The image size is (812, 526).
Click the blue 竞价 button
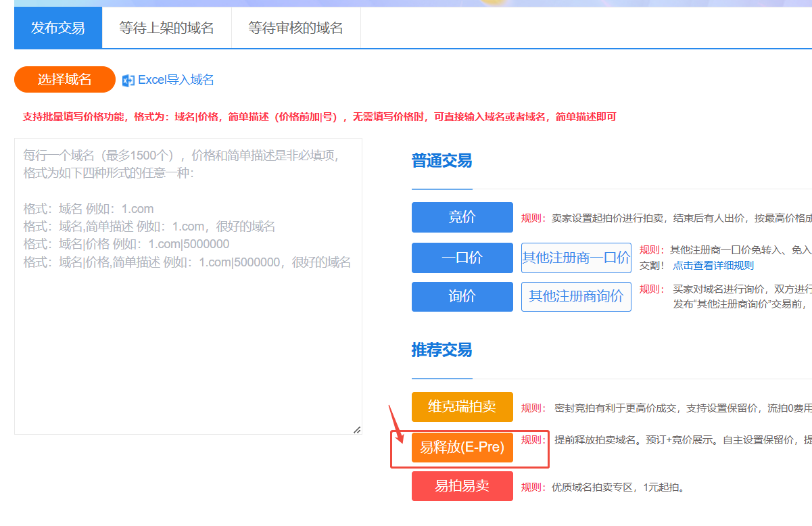pyautogui.click(x=462, y=217)
